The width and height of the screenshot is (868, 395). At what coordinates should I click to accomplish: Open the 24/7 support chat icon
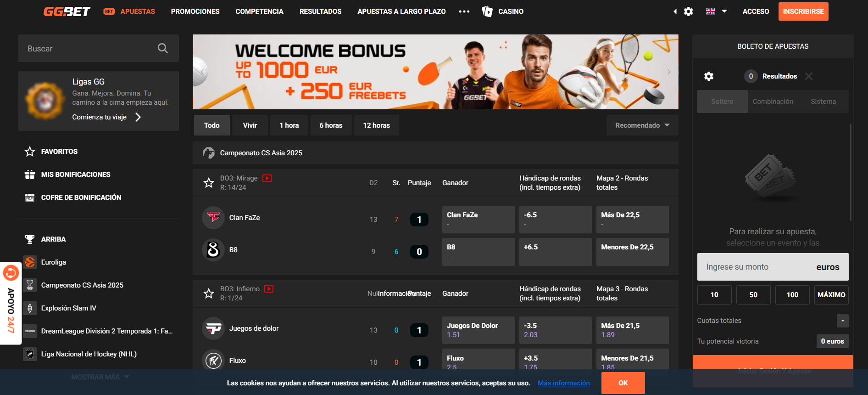point(11,274)
